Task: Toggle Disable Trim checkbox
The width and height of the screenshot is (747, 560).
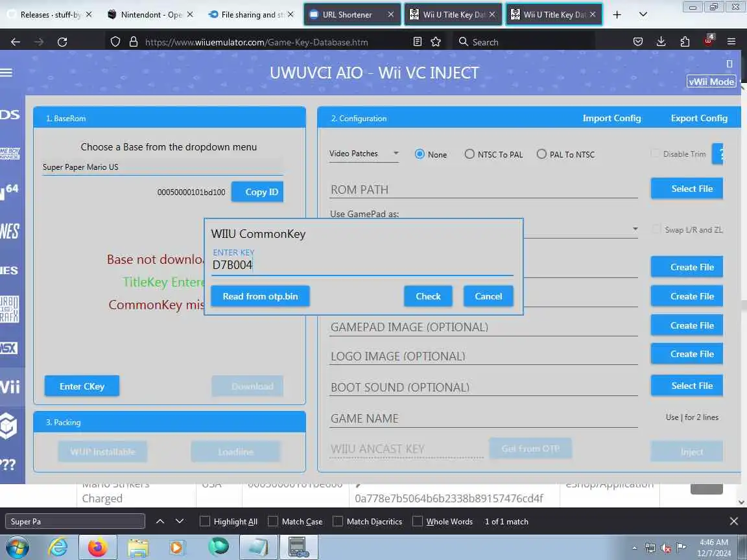Action: click(x=656, y=154)
